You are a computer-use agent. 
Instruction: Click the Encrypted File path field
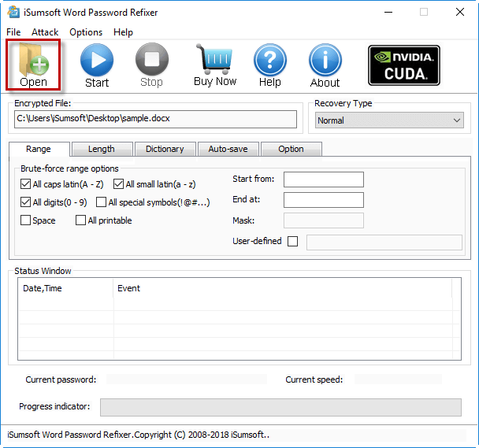pos(155,119)
